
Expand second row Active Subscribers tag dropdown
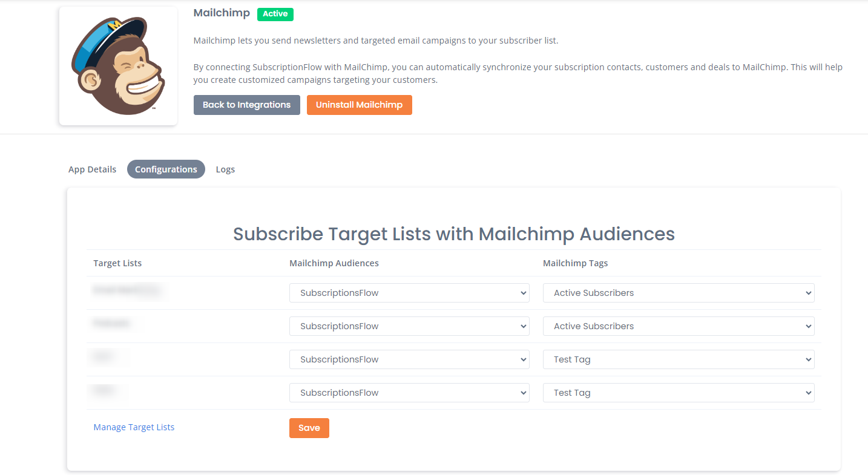point(679,326)
